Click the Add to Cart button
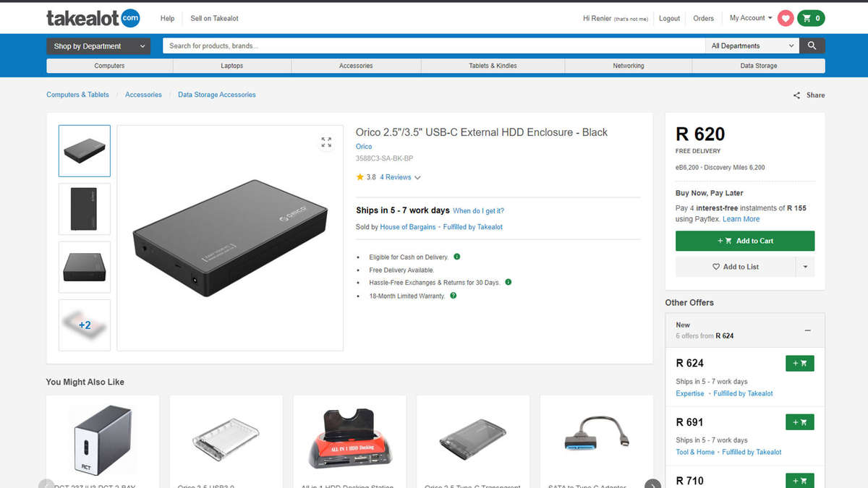Image resolution: width=868 pixels, height=488 pixels. 744,241
